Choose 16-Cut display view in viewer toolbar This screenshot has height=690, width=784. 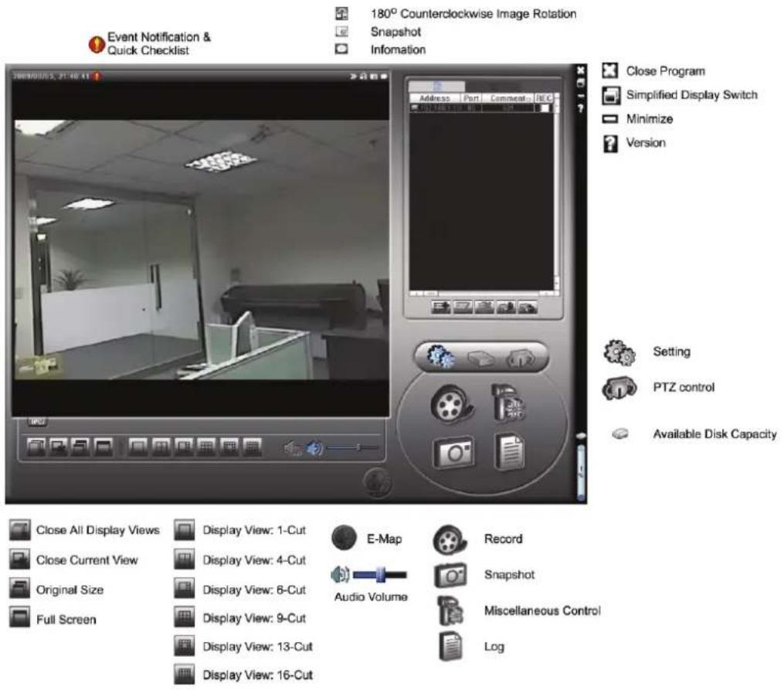tap(252, 447)
